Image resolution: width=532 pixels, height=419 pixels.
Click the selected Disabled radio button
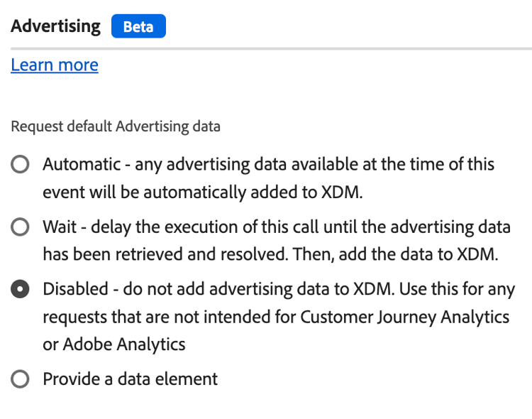21,290
